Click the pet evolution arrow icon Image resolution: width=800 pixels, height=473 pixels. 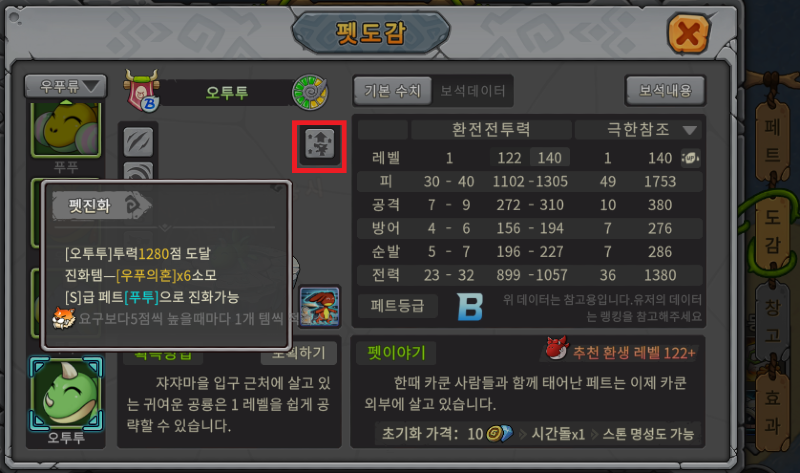319,144
